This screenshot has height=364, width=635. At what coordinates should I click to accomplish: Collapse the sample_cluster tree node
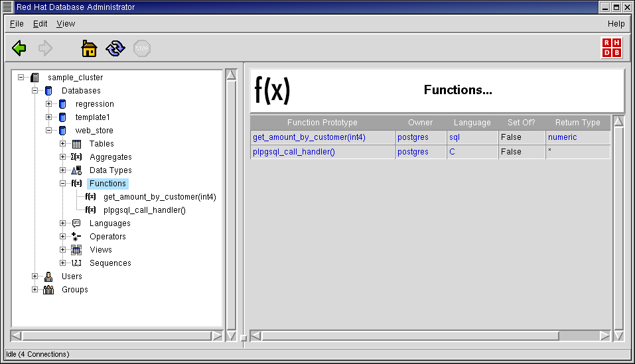[21, 78]
